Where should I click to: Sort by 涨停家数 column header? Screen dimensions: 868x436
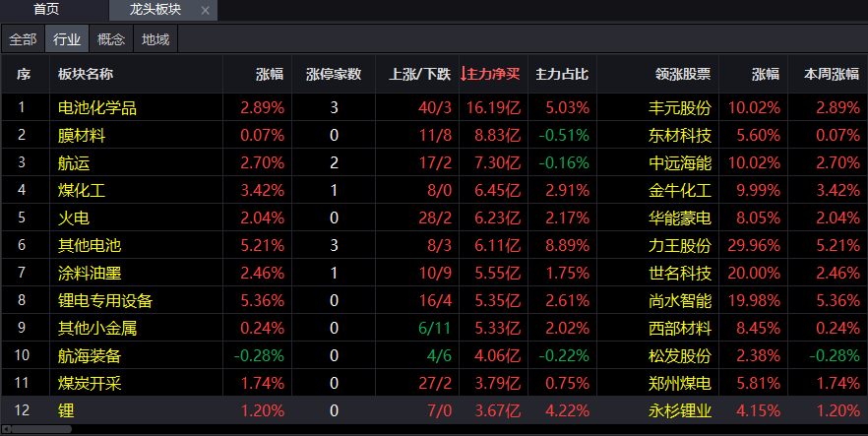(x=334, y=74)
